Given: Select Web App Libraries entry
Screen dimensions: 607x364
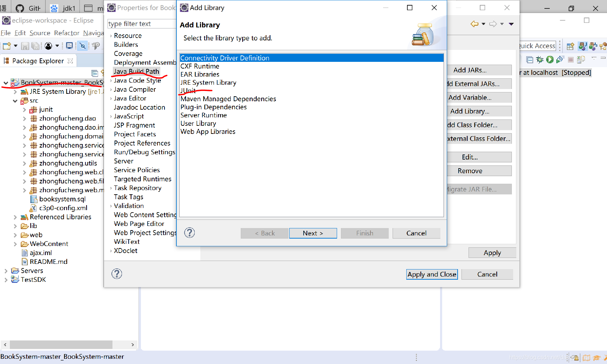Looking at the screenshot, I should [x=208, y=131].
